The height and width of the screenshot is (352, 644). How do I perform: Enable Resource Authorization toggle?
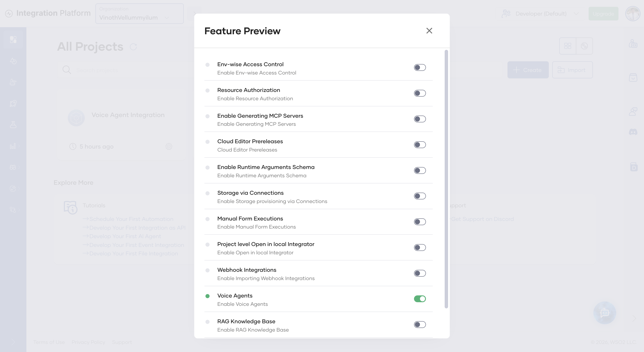(420, 93)
